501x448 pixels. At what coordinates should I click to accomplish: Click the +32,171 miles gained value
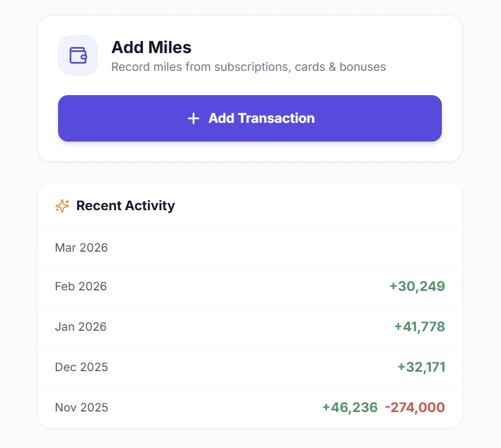(x=420, y=367)
